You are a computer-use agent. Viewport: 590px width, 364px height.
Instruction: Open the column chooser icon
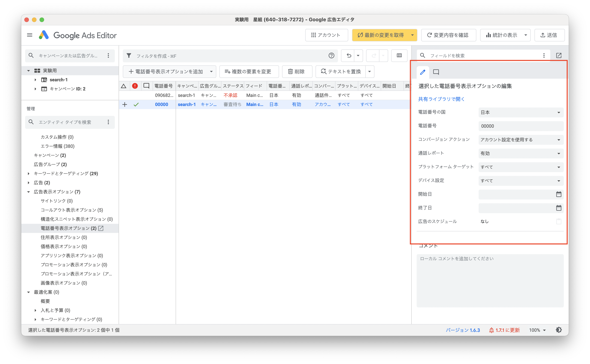[399, 56]
